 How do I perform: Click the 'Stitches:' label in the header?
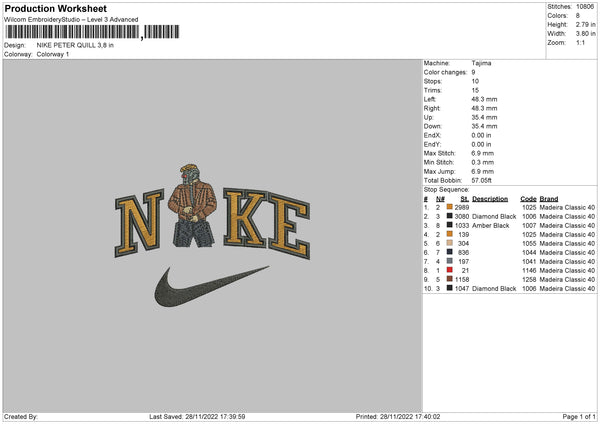tap(559, 7)
